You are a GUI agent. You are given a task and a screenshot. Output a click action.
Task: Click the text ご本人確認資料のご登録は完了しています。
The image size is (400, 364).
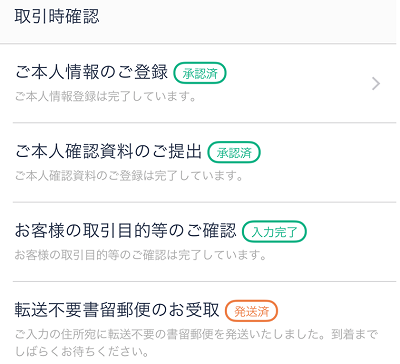(129, 176)
